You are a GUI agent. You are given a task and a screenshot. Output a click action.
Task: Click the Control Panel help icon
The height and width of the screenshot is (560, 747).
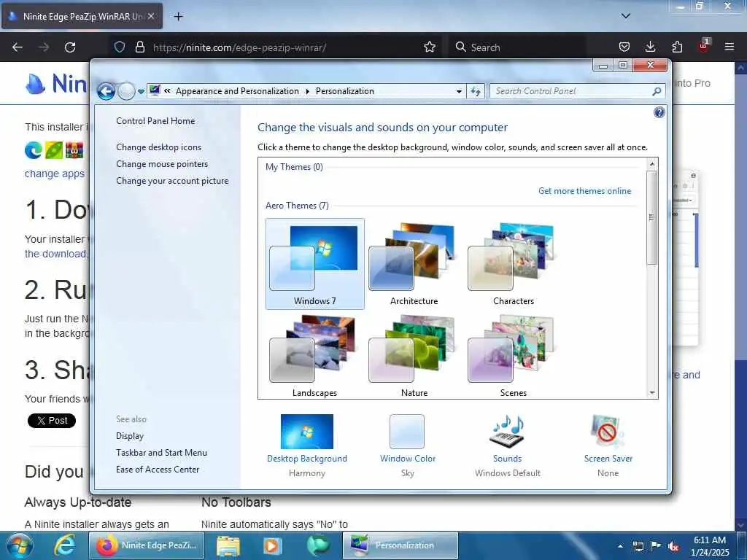[659, 112]
